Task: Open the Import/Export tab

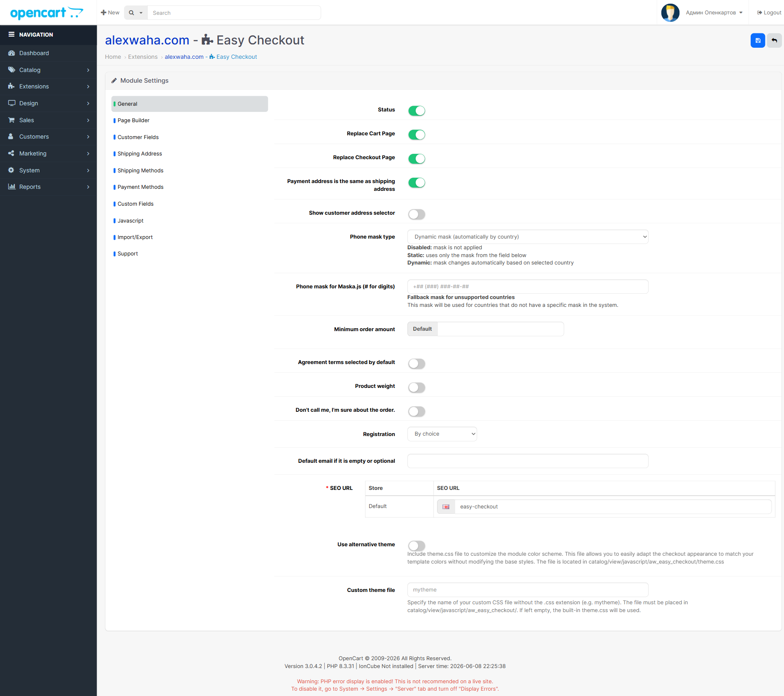Action: point(189,237)
